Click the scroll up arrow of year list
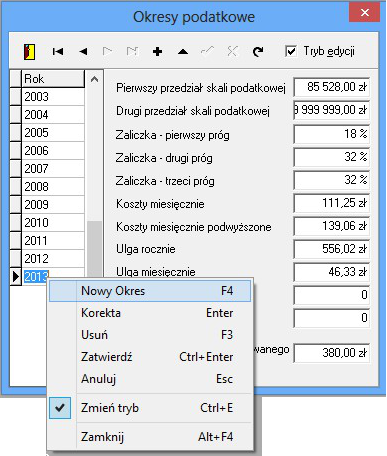Screen dimensions: 387x456 (x=94, y=79)
